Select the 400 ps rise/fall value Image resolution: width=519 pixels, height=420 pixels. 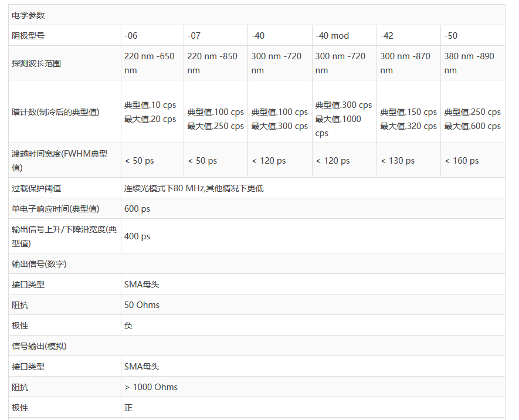click(137, 236)
